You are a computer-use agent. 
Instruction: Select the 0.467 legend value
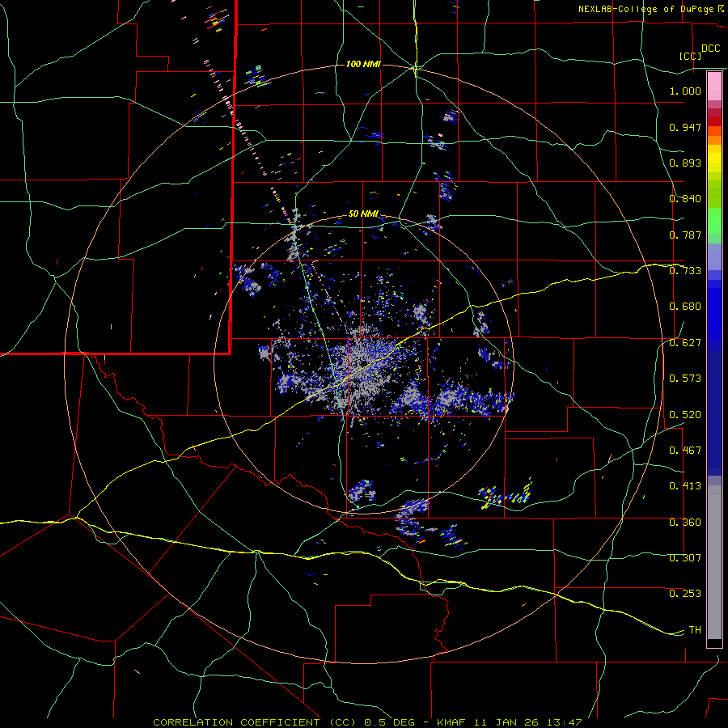[685, 451]
